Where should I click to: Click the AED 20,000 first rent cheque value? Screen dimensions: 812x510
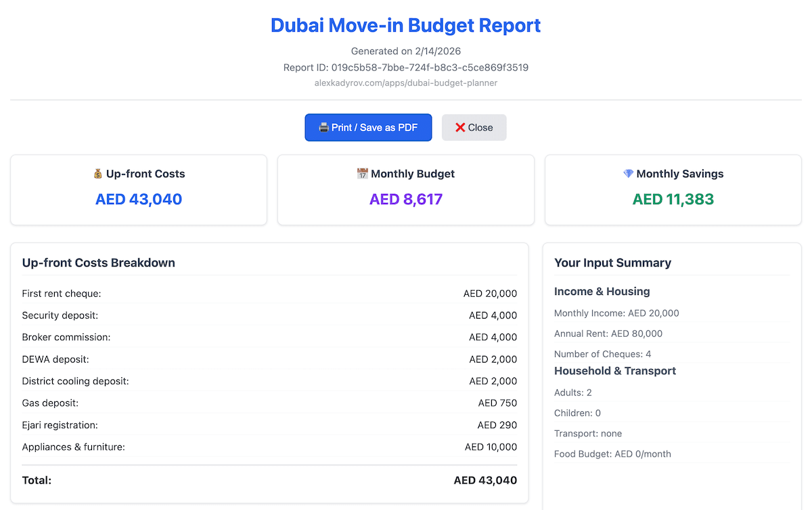(x=490, y=294)
